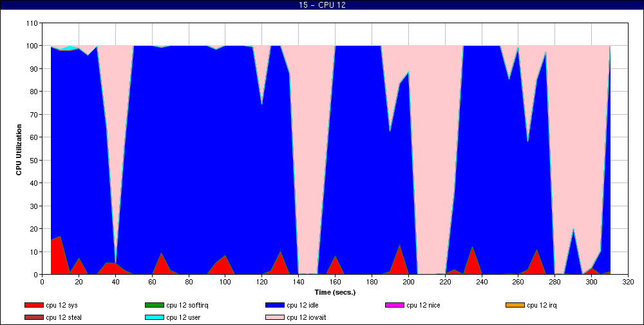Image resolution: width=644 pixels, height=325 pixels.
Task: Click the 320 value on the time axis
Action: 628,282
